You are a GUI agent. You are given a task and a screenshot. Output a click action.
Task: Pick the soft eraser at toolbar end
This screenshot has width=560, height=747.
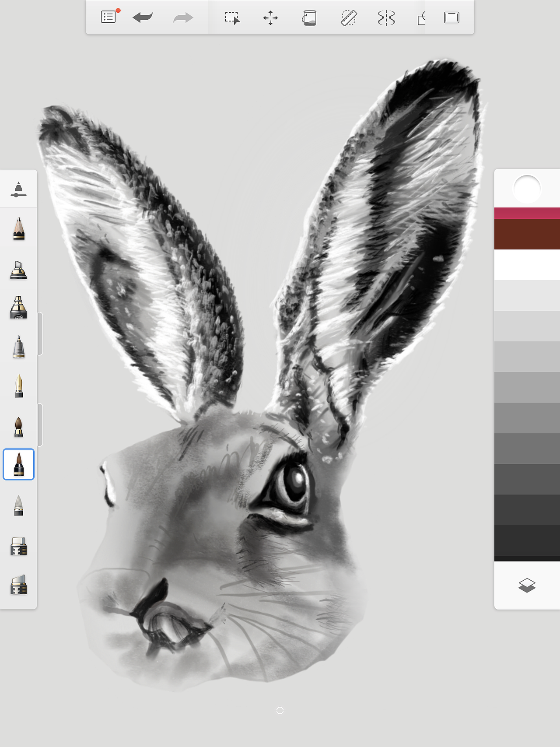[x=18, y=585]
